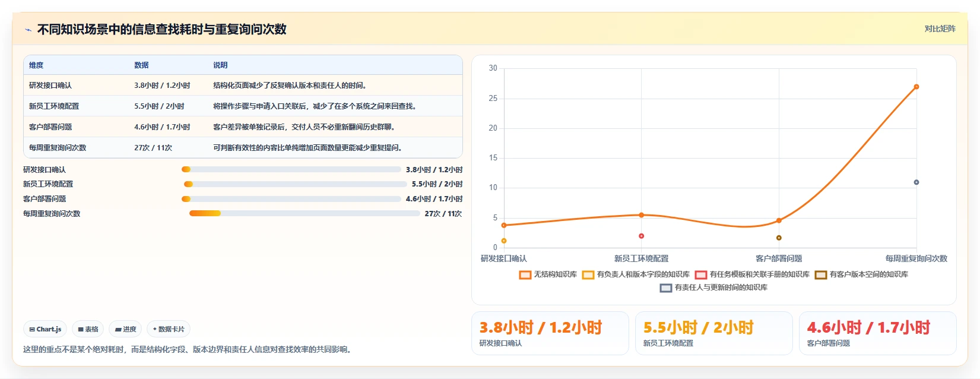Select the 进度 tag chip
Viewport: 980px width, 379px height.
125,329
